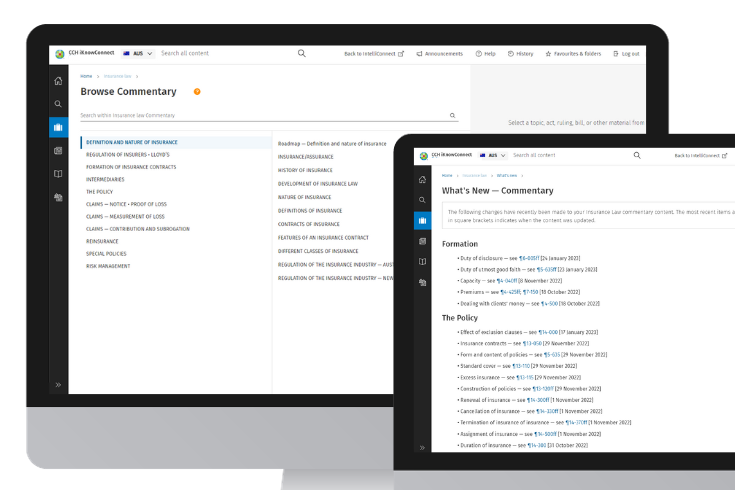Select the highlighted briefcase icon in left sidebar
Image resolution: width=735 pixels, height=490 pixels.
coord(58,127)
